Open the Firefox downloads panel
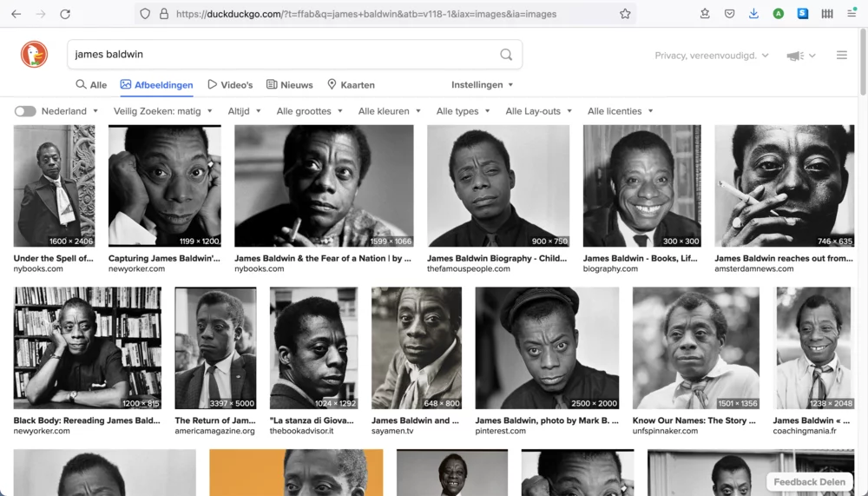This screenshot has height=496, width=868. point(753,14)
